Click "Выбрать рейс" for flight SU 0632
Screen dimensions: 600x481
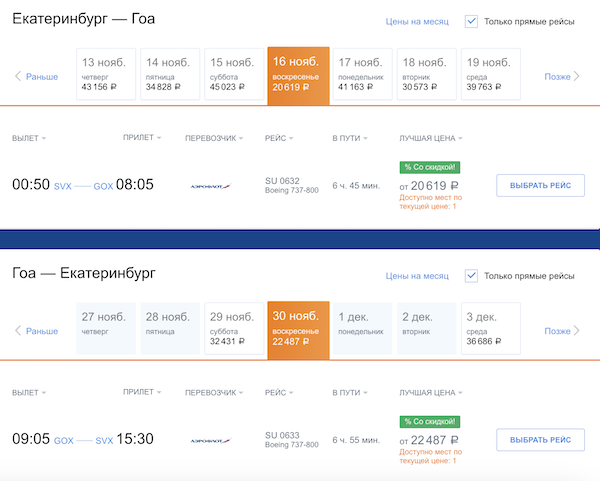tap(540, 185)
